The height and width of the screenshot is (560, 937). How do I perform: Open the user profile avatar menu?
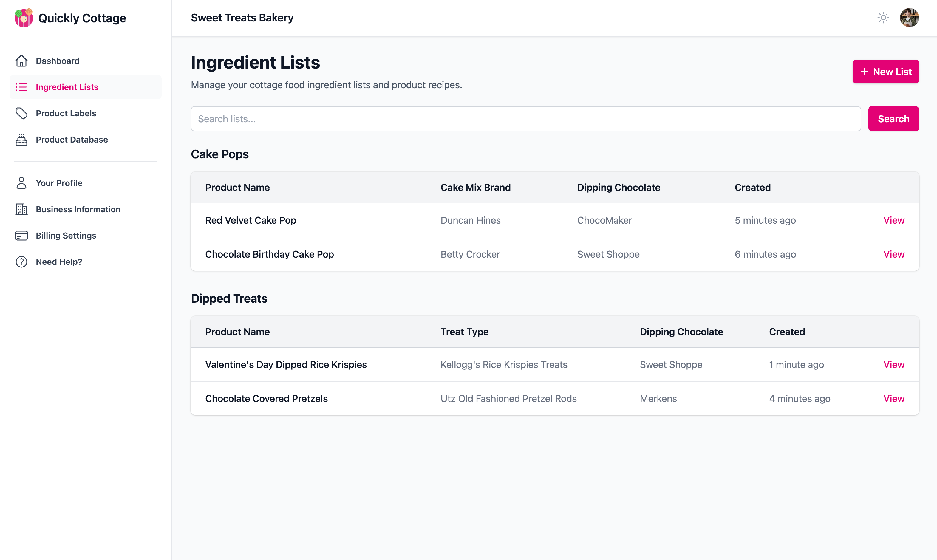[910, 17]
